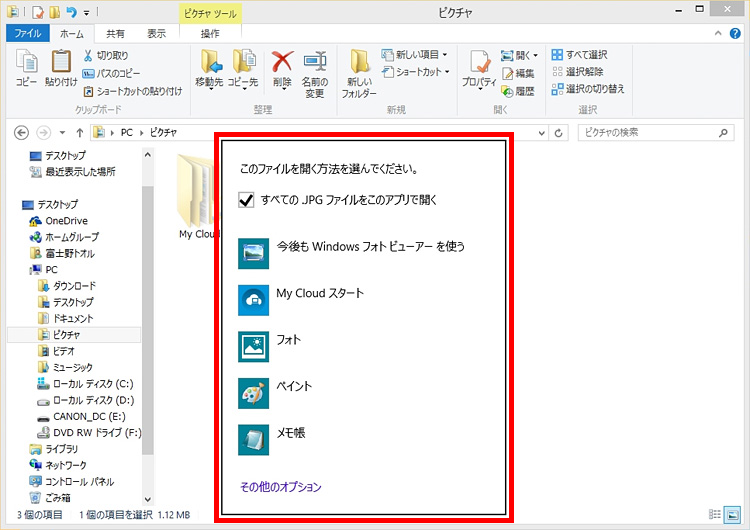
Task: Pick ペイント app icon
Action: pyautogui.click(x=254, y=393)
